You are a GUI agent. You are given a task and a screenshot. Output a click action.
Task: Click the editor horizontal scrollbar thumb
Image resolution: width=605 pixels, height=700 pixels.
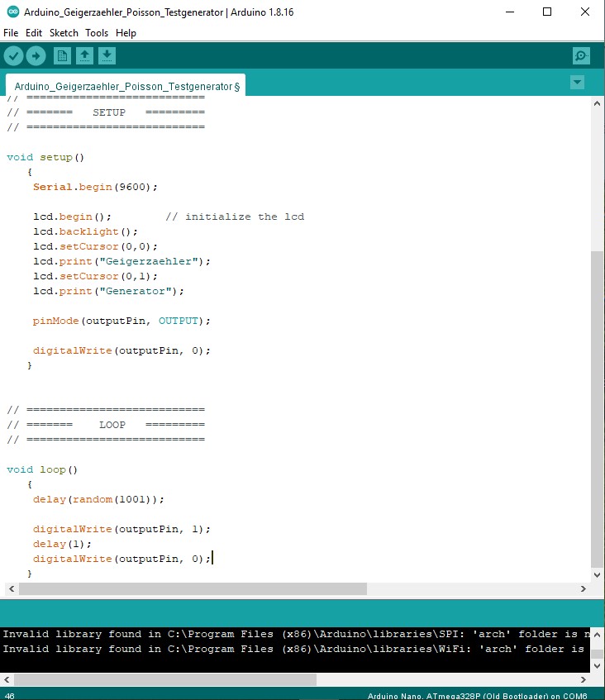[193, 588]
